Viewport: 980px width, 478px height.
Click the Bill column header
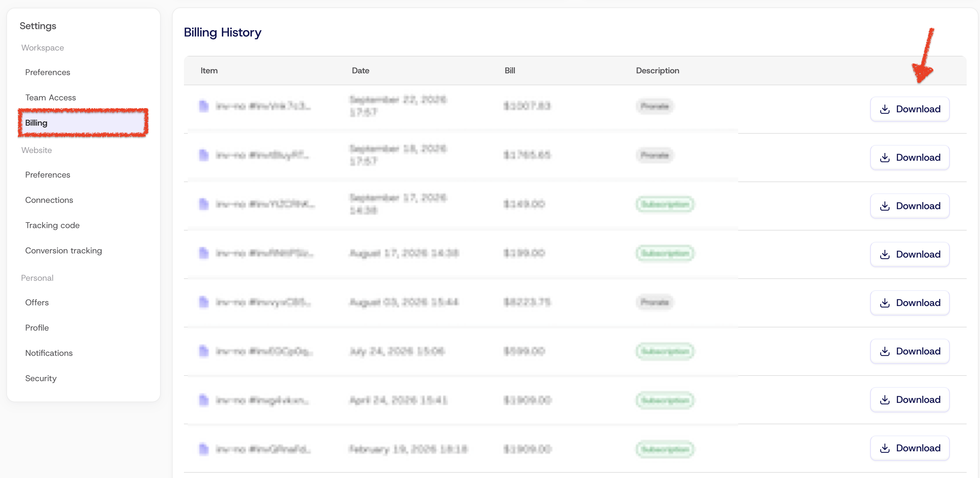(x=510, y=71)
